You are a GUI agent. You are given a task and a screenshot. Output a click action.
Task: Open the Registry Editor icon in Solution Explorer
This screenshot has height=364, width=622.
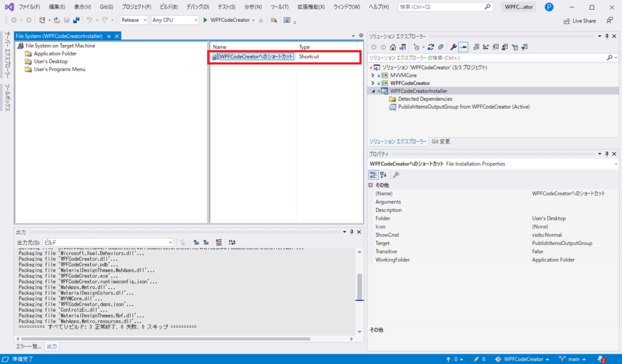click(486, 47)
